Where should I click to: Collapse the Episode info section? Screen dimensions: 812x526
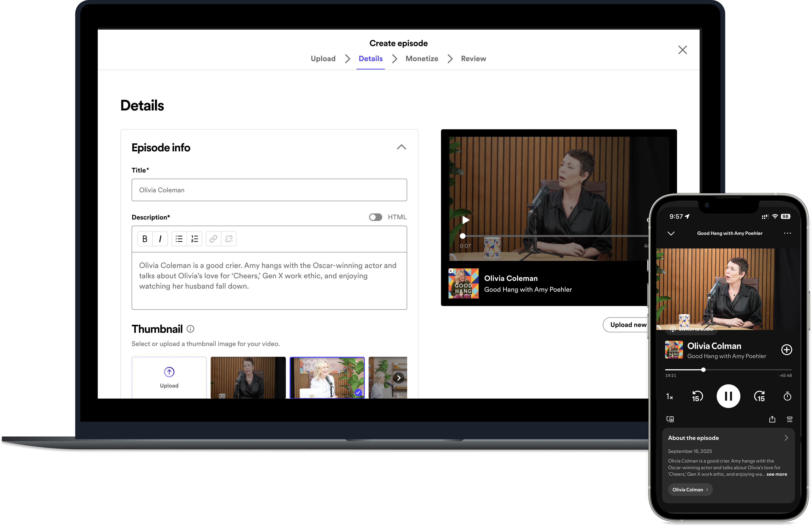pyautogui.click(x=401, y=147)
